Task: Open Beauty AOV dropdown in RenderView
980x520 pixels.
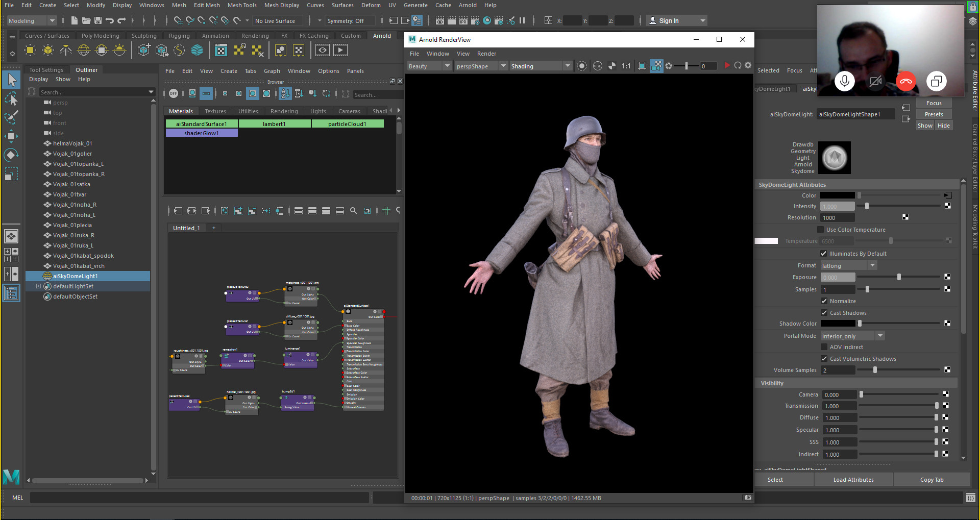Action: 429,66
